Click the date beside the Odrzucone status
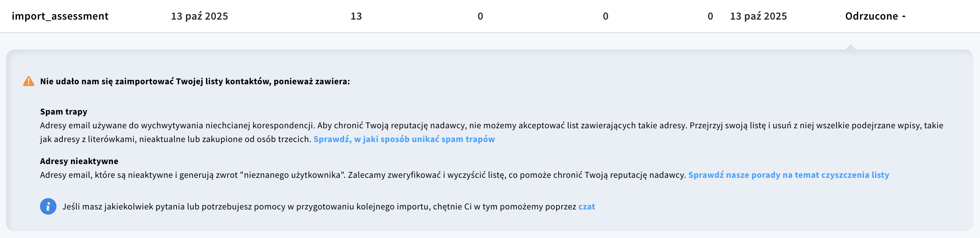Screen dimensions: 980x238 coord(758,17)
